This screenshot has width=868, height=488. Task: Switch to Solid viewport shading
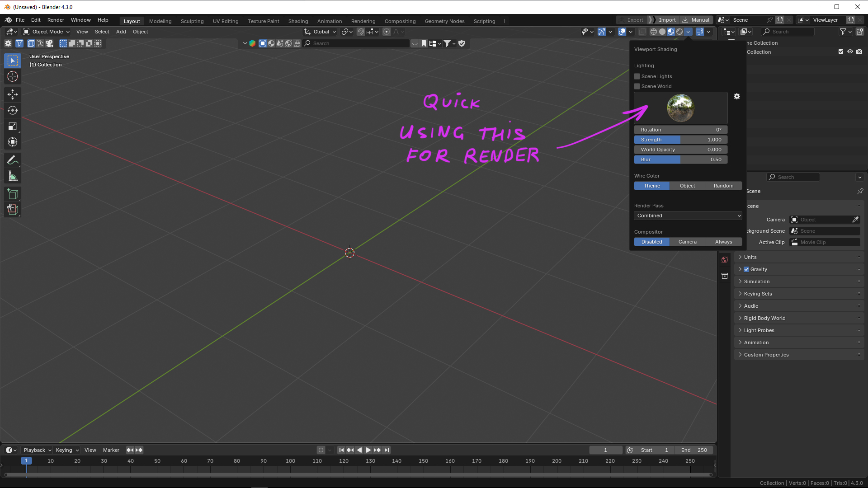pos(662,32)
